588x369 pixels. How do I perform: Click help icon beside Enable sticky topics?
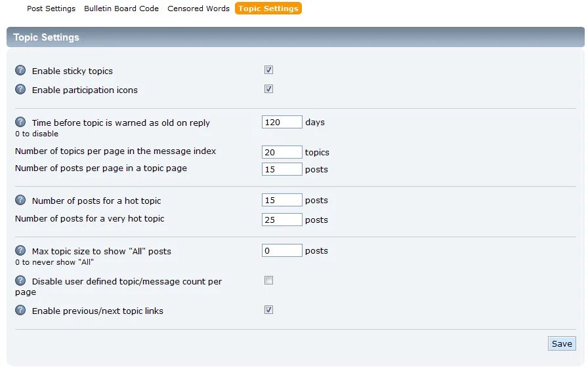pyautogui.click(x=20, y=71)
